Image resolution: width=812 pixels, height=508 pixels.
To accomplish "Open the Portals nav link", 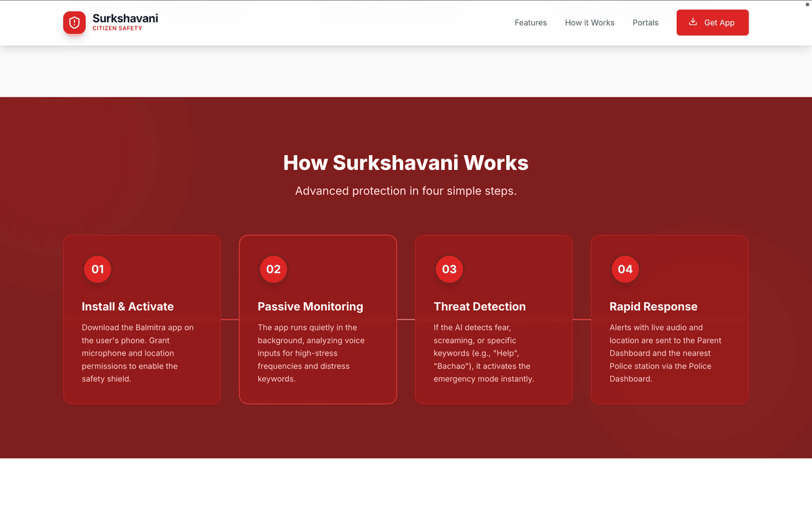I will pyautogui.click(x=645, y=22).
